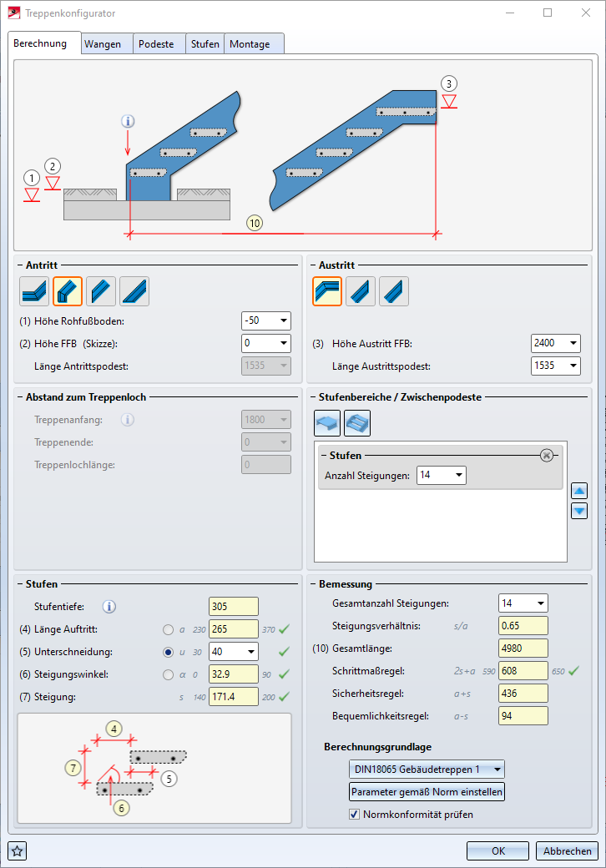Viewport: 606px width, 868px height.
Task: Click the Gesamtlänge input field
Action: (x=523, y=648)
